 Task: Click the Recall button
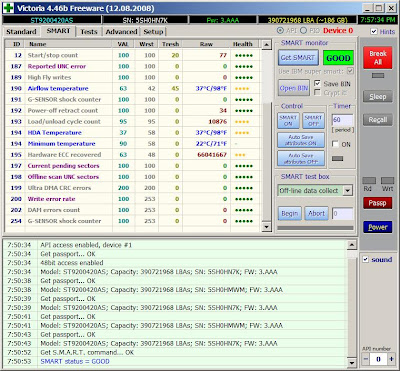[377, 119]
